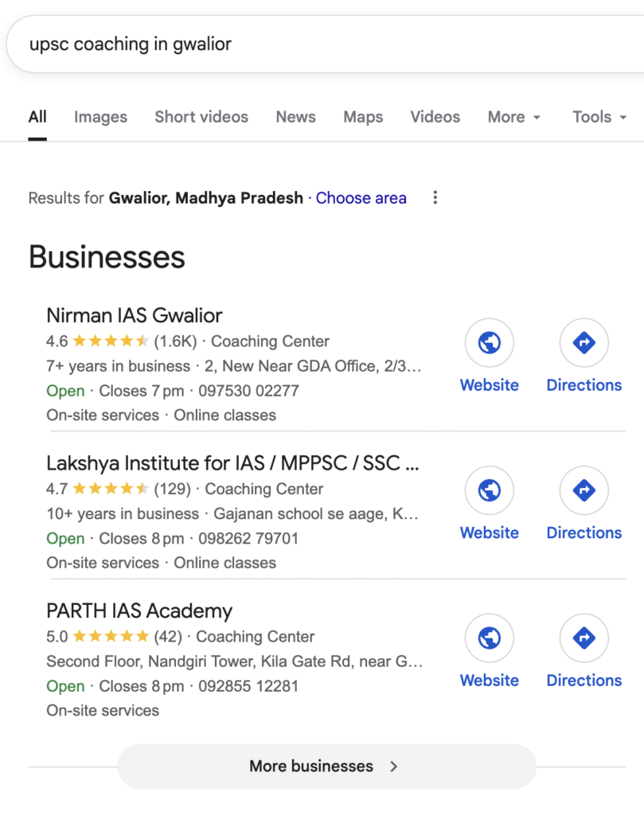Viewport: 644px width, 815px height.
Task: Click Nirman IAS Gwalior directions icon
Action: point(584,343)
